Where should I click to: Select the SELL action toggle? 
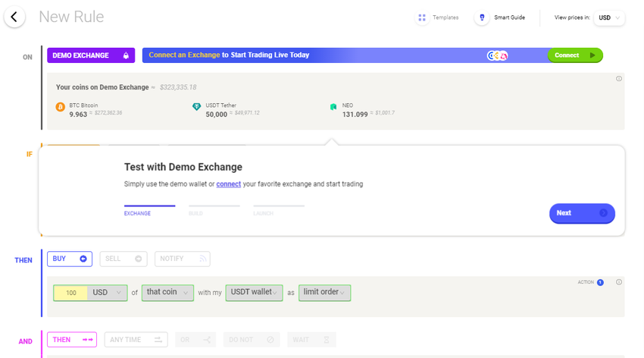[x=123, y=259]
